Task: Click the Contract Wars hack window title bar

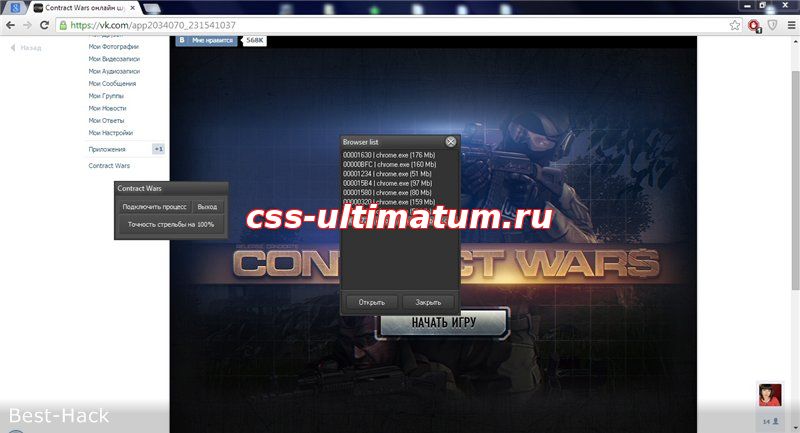Action: pyautogui.click(x=171, y=188)
